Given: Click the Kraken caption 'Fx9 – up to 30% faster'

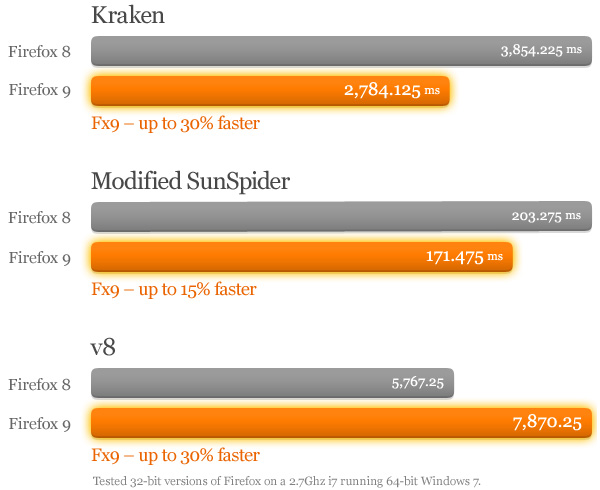Looking at the screenshot, I should 175,124.
